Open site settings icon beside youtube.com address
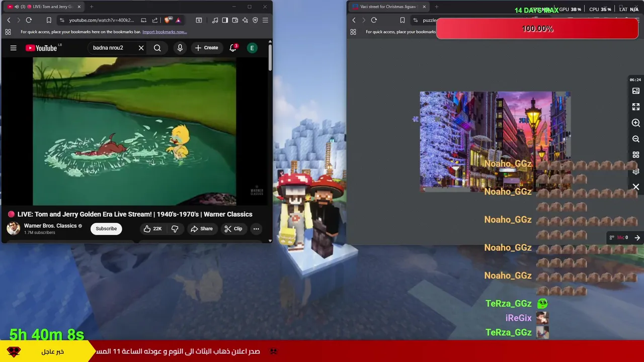This screenshot has width=644, height=362. tap(61, 20)
